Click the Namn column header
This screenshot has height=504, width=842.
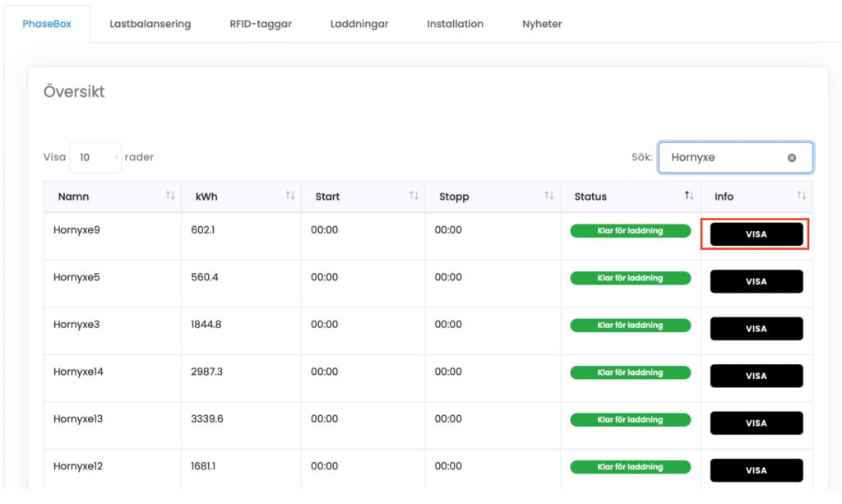coord(113,197)
